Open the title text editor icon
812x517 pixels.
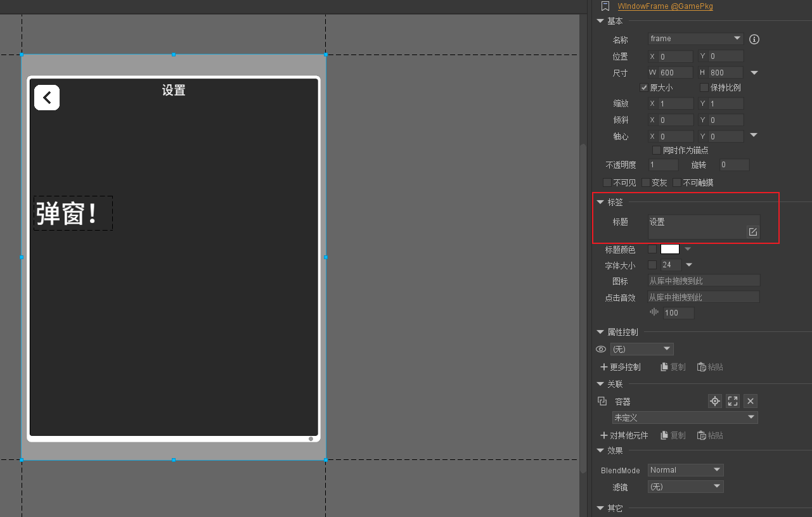pos(752,232)
